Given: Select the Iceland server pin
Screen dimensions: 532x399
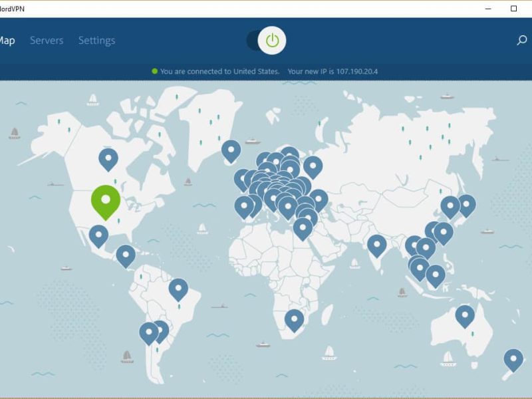Looking at the screenshot, I should point(231,152).
